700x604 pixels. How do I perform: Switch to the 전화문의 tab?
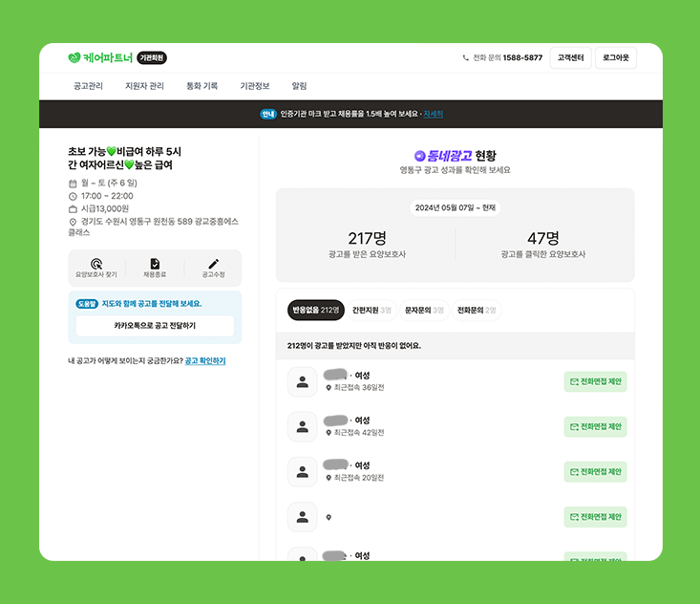click(x=477, y=310)
